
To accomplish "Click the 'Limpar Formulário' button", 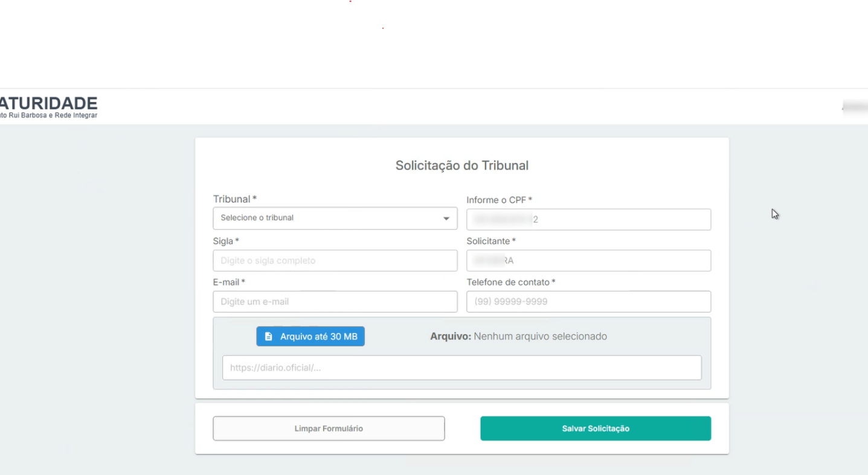I will [329, 429].
